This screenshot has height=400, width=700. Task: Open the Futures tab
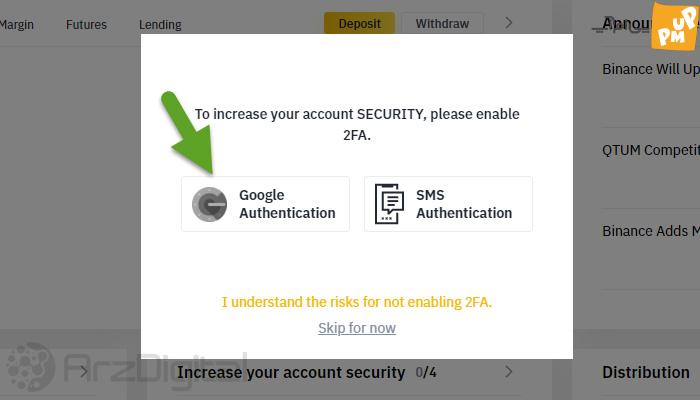point(86,25)
